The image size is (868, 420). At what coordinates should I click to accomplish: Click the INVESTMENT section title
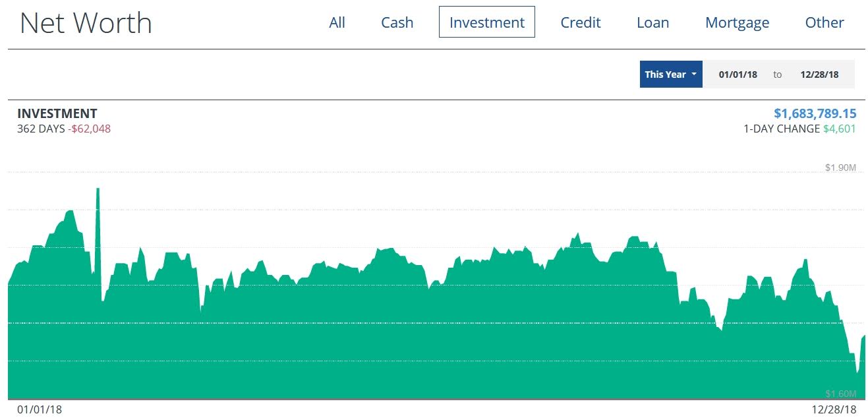57,113
